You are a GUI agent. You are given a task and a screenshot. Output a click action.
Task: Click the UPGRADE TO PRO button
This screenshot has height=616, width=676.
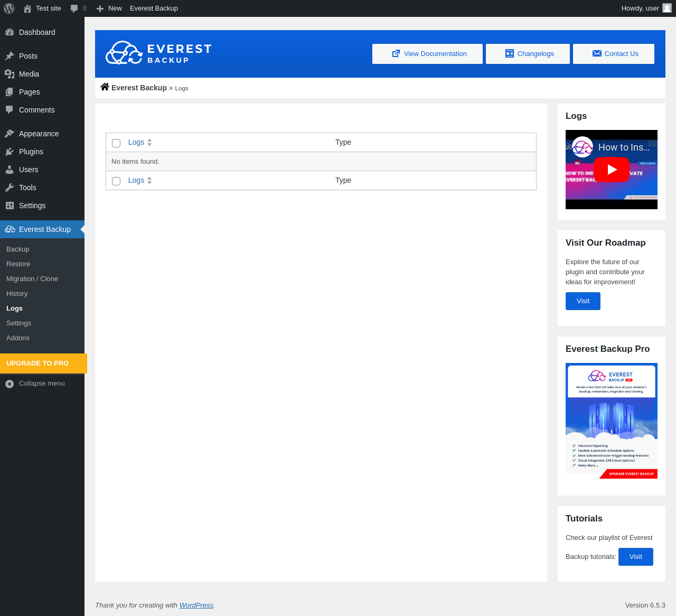click(43, 363)
